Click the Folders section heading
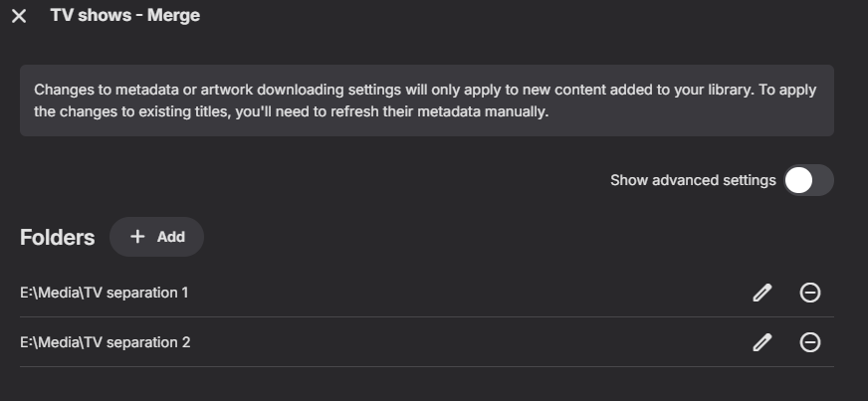The image size is (868, 401). (x=57, y=238)
